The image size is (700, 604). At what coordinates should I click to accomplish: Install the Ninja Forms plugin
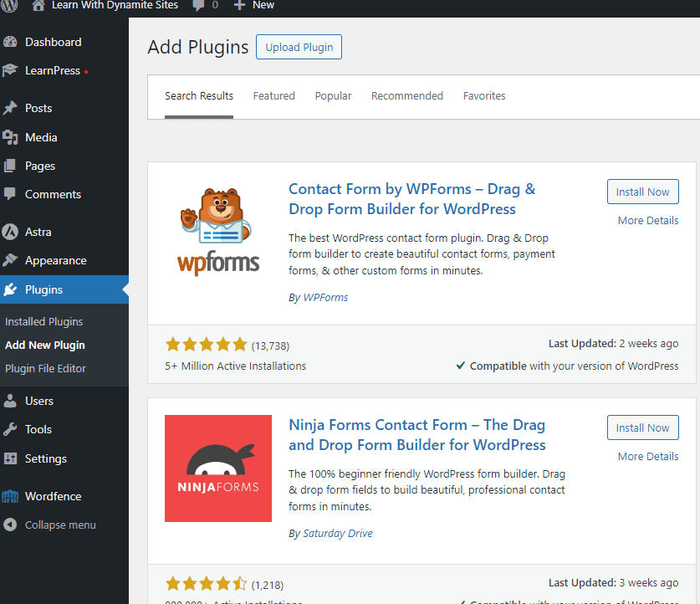(x=642, y=428)
